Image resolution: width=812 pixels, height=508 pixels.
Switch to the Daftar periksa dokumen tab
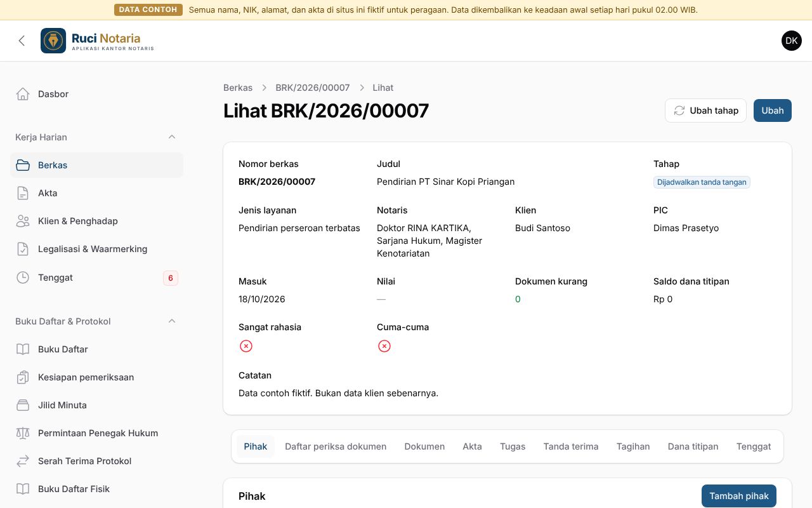(336, 446)
